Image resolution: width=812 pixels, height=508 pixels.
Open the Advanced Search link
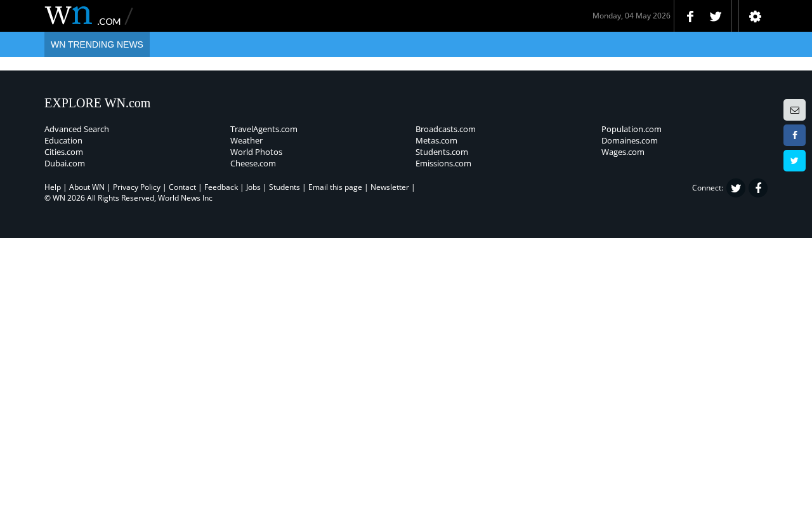pos(77,129)
